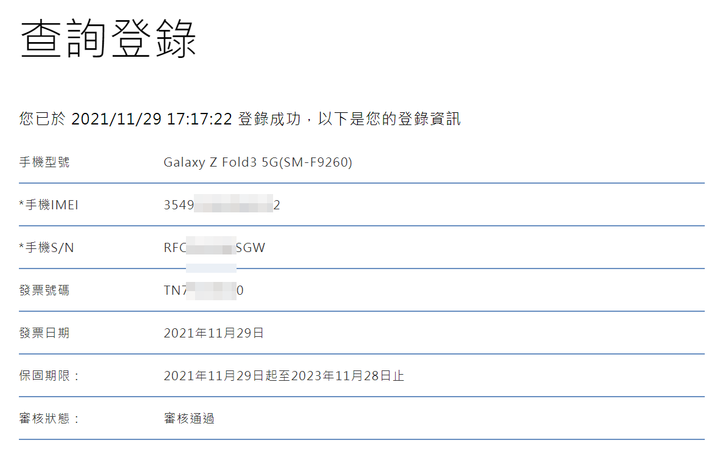Select the 手機型號 row label
The width and height of the screenshot is (720, 465).
tap(44, 162)
